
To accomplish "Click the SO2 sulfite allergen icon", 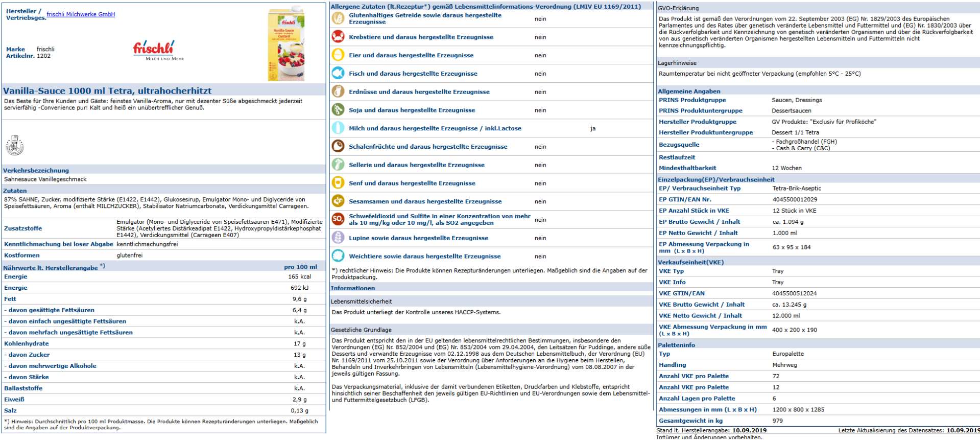I will [x=338, y=219].
